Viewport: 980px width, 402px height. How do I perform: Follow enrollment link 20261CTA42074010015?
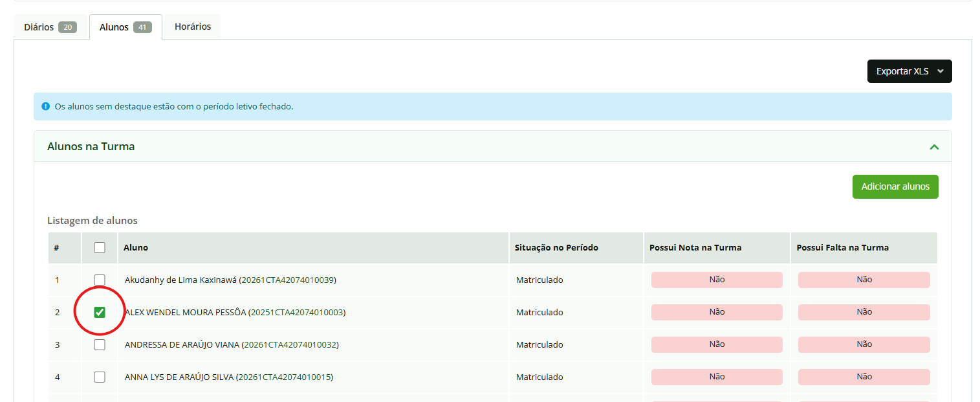[284, 377]
